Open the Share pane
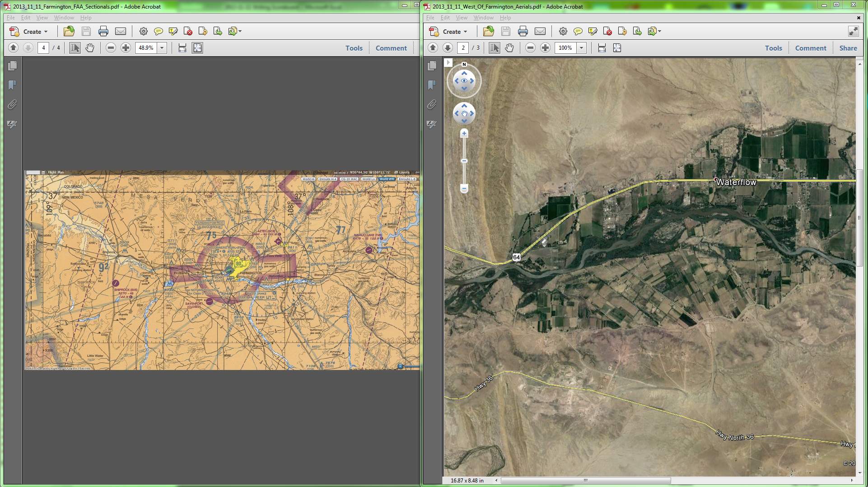868x487 pixels. [848, 48]
